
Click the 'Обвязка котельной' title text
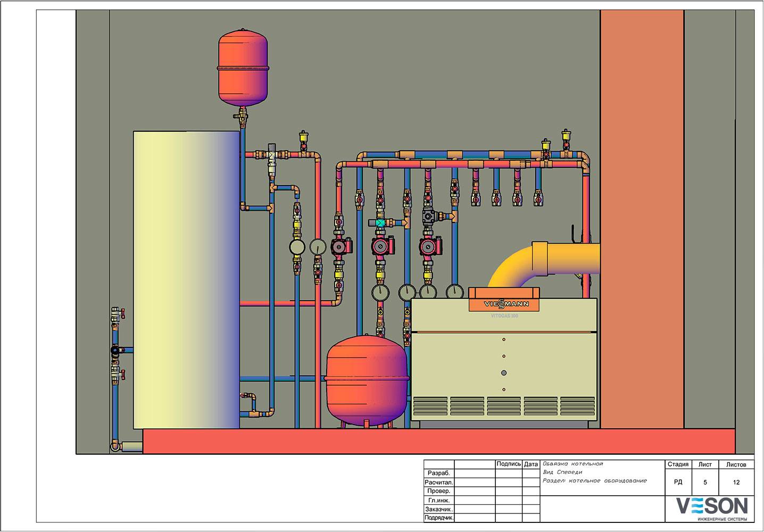[x=572, y=464]
